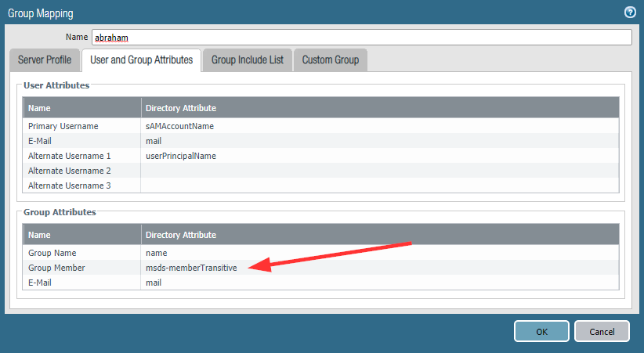Viewport: 644px width, 353px height.
Task: Click the Name field containing abraham
Action: 360,38
